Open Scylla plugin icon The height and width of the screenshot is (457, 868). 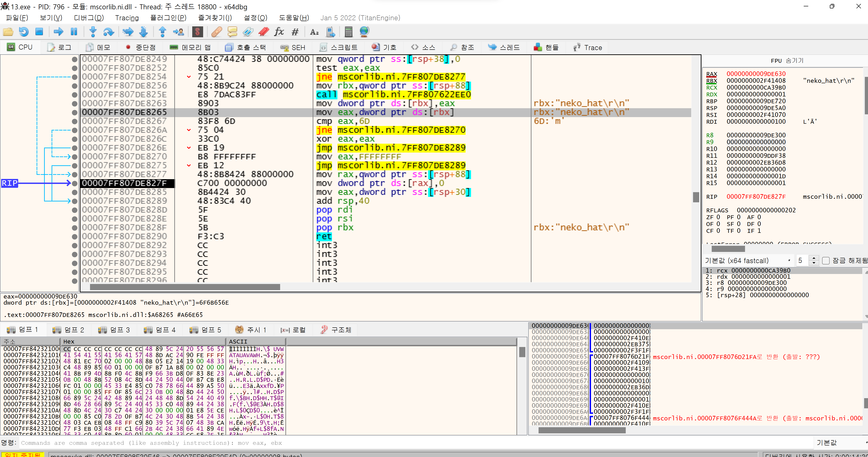(197, 32)
